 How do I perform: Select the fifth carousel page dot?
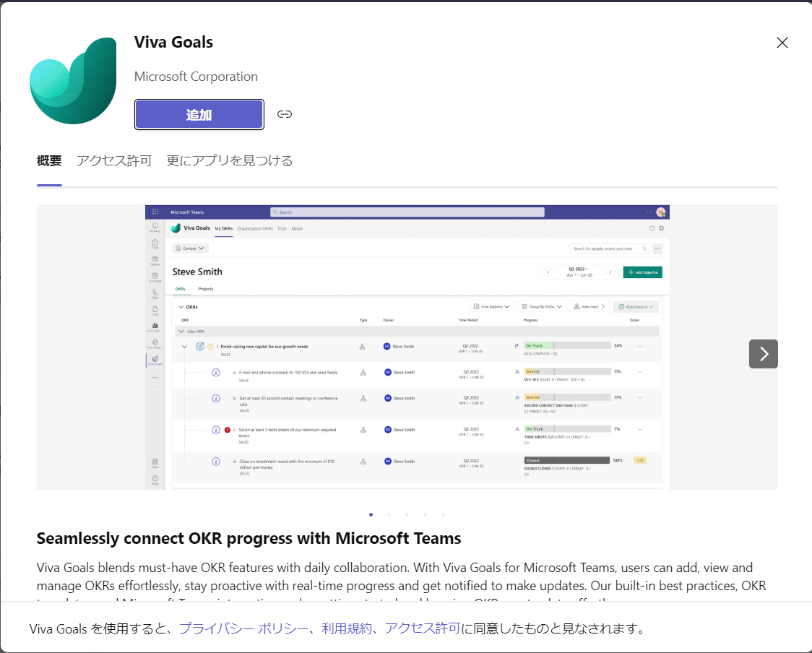coord(443,515)
